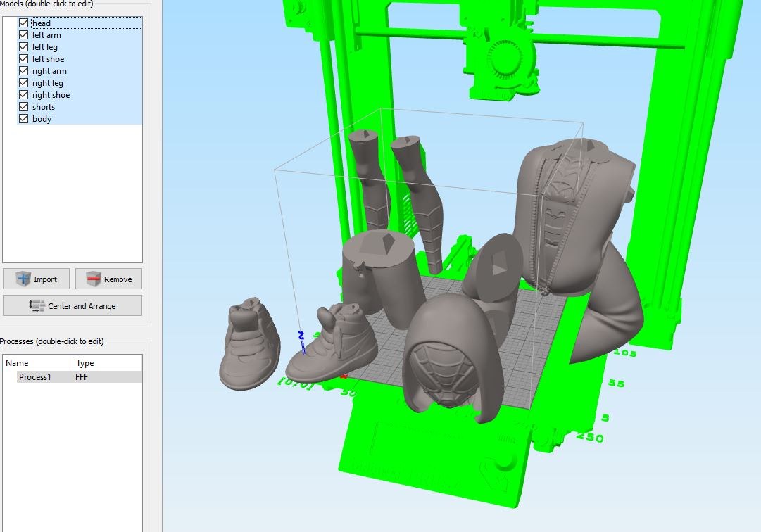Select the 'right leg' model entry
761x532 pixels.
point(48,83)
